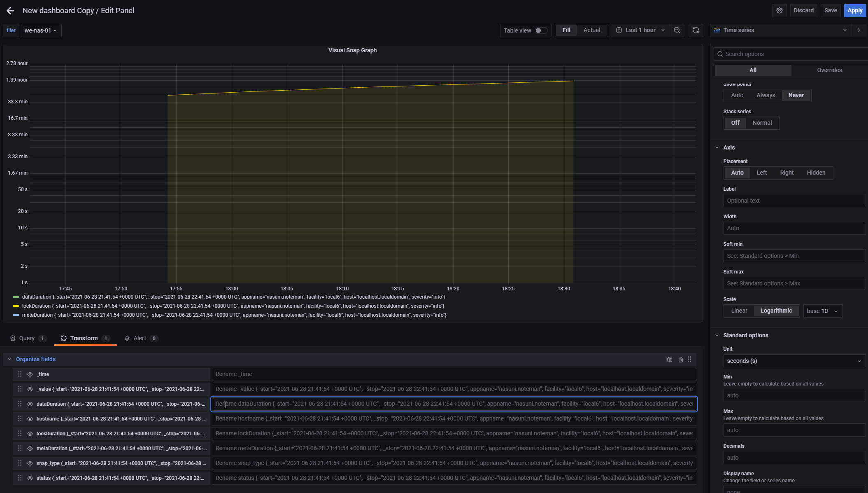This screenshot has width=868, height=493.
Task: Click the back arrow to exit panel edit
Action: click(10, 10)
